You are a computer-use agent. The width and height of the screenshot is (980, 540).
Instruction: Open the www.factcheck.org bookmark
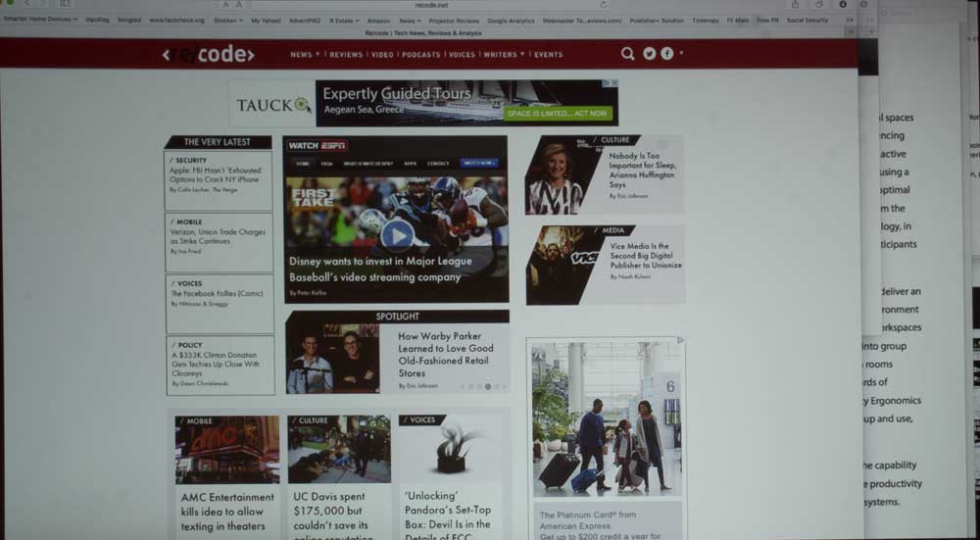click(x=176, y=20)
